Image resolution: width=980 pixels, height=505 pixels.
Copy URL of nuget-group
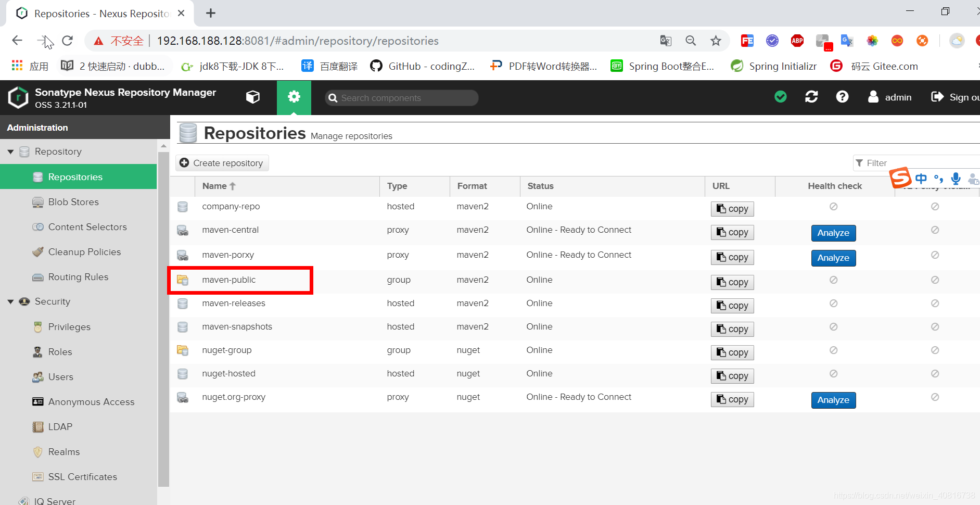732,352
